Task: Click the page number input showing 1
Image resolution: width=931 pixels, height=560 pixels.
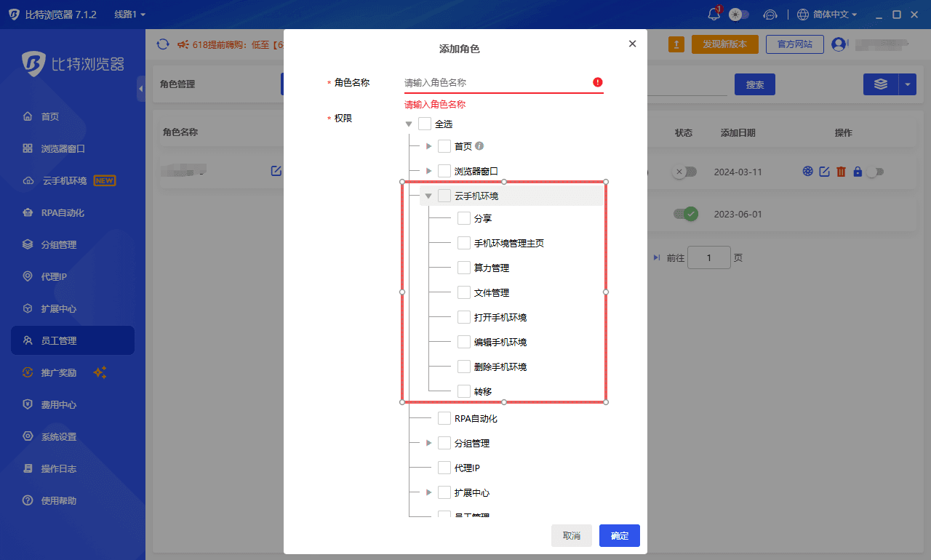Action: tap(709, 257)
